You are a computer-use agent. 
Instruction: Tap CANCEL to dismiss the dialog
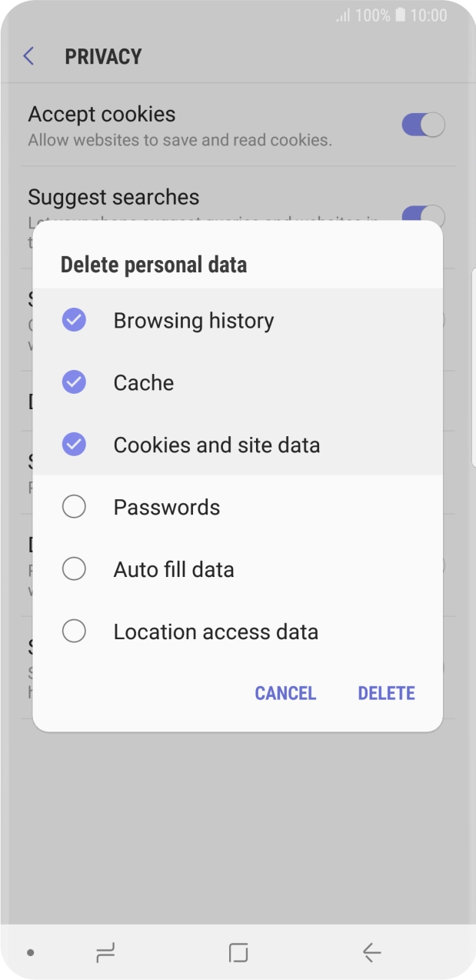pyautogui.click(x=285, y=693)
